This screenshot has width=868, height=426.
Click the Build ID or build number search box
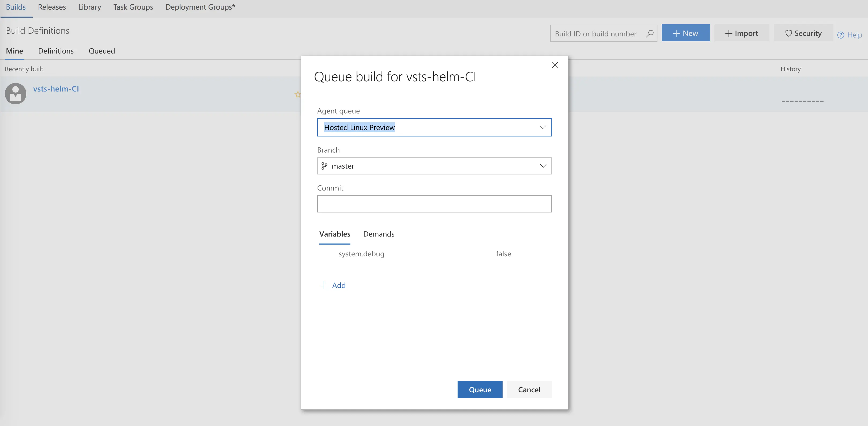[603, 33]
